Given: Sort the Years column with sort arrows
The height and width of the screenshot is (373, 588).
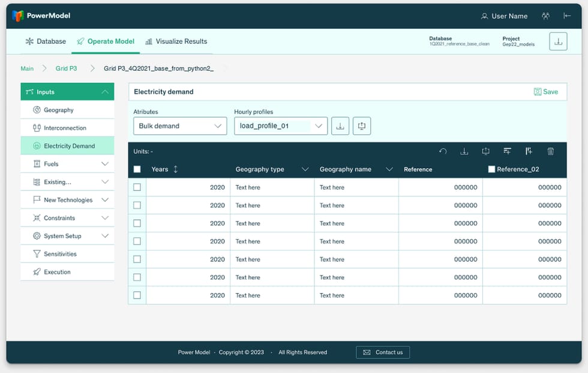Looking at the screenshot, I should point(175,169).
